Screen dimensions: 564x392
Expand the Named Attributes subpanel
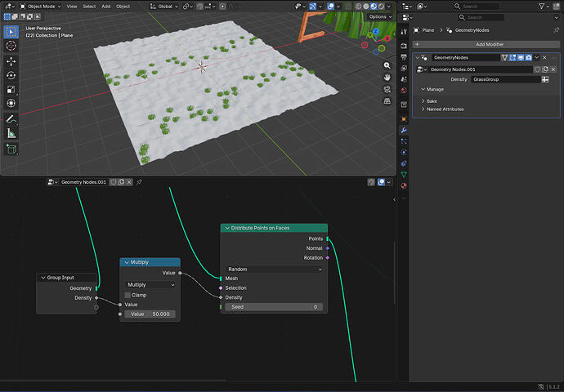pyautogui.click(x=423, y=109)
